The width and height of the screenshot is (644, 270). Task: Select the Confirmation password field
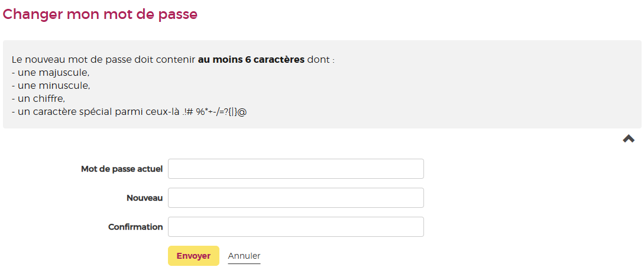296,227
